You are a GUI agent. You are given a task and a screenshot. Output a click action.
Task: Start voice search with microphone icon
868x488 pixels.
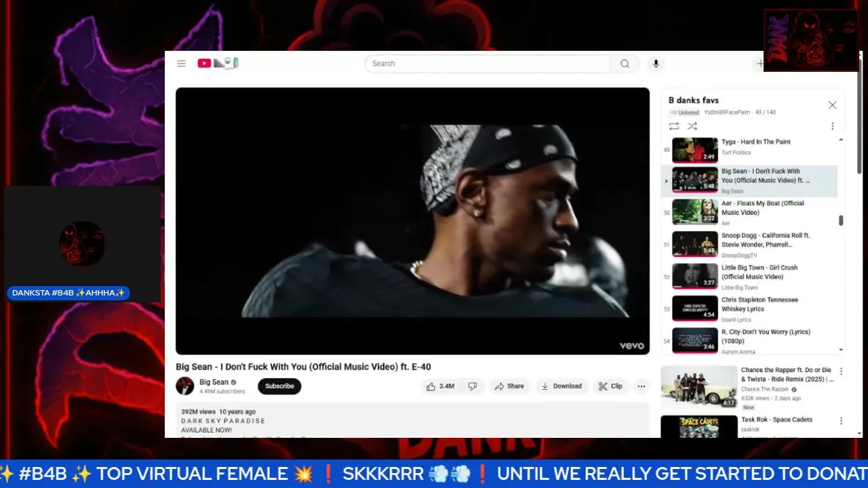[655, 64]
